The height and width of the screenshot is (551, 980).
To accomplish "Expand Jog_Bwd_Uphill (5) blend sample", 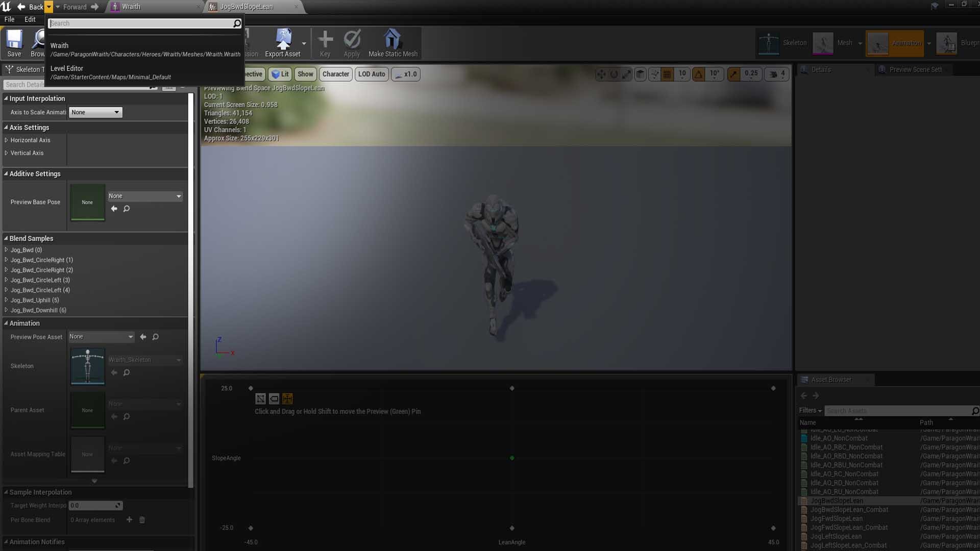I will click(x=6, y=300).
